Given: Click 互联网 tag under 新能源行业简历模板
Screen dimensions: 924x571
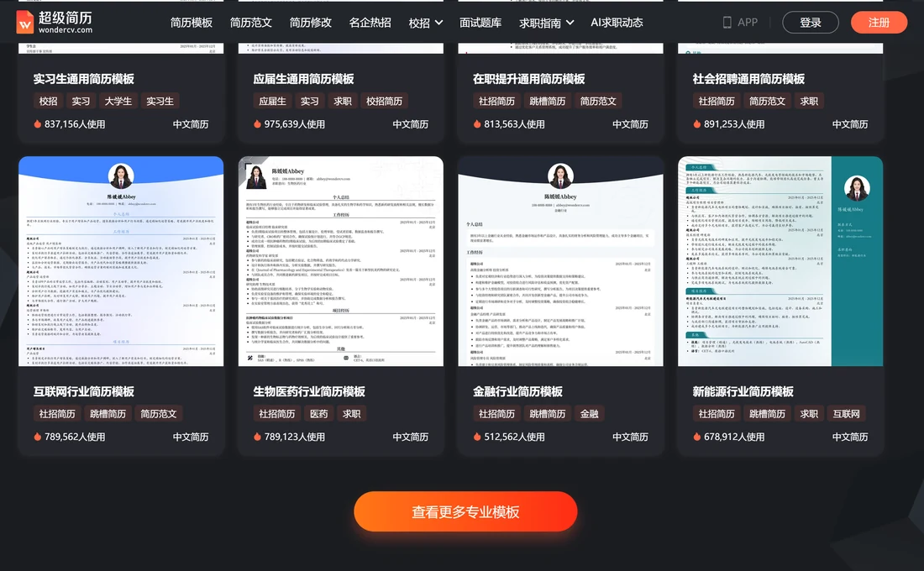Looking at the screenshot, I should [846, 414].
